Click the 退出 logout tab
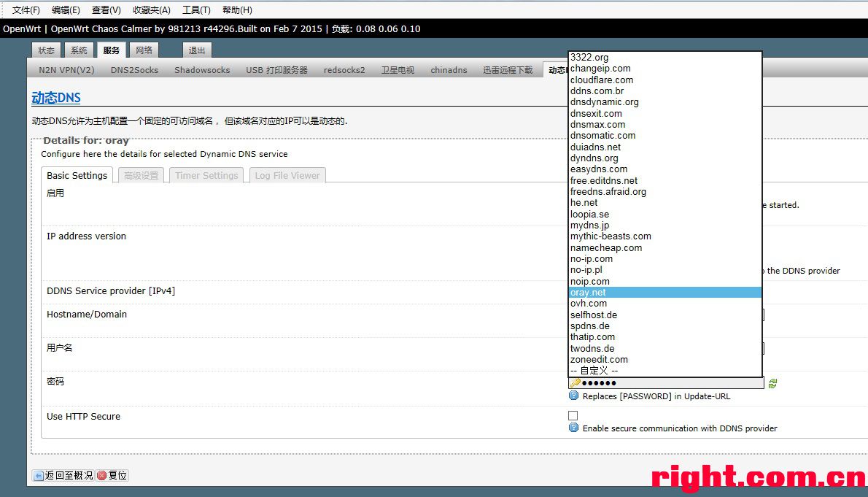The image size is (868, 497). 196,50
